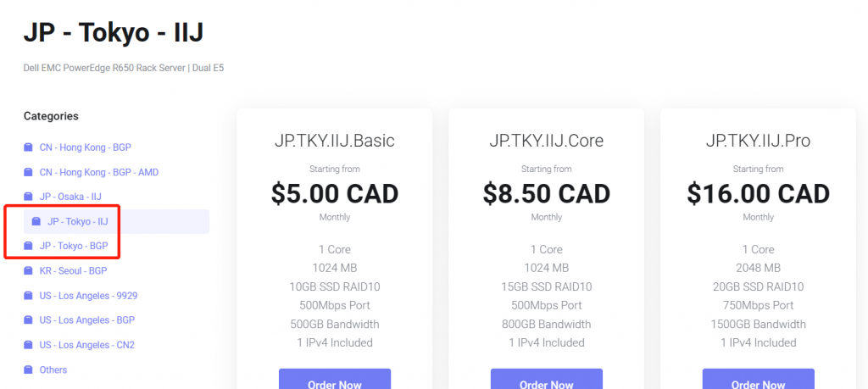Viewport: 868px width, 389px height.
Task: Go to the JP - Osaka - IIJ category
Action: (70, 197)
